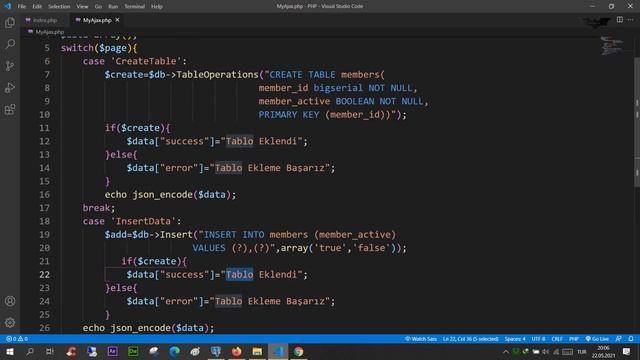Image resolution: width=640 pixels, height=360 pixels.
Task: Change language mode via PHP
Action: (574, 339)
